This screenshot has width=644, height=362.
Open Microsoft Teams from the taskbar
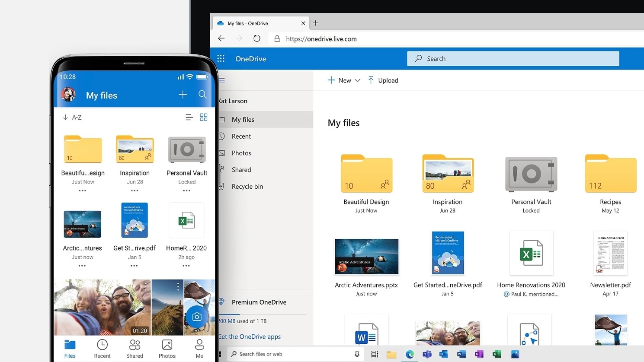[427, 354]
